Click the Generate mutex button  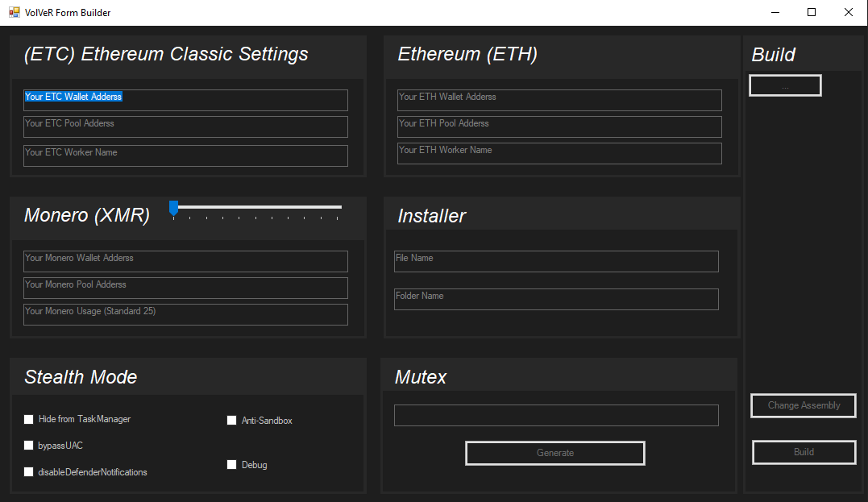(x=555, y=454)
